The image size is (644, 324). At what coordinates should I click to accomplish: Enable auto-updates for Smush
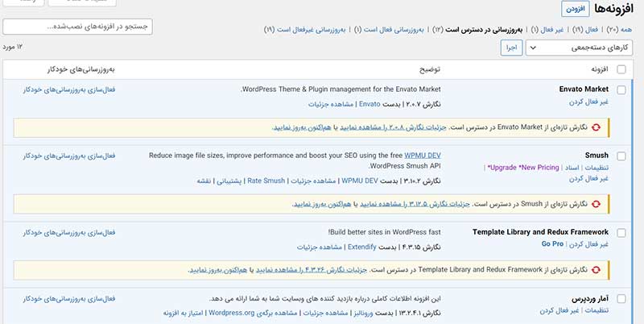(x=69, y=156)
